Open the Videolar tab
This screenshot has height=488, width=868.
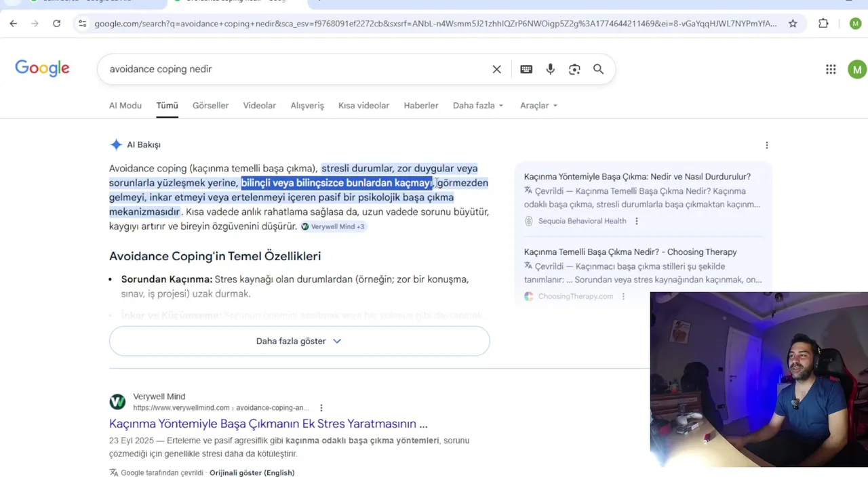coord(260,106)
